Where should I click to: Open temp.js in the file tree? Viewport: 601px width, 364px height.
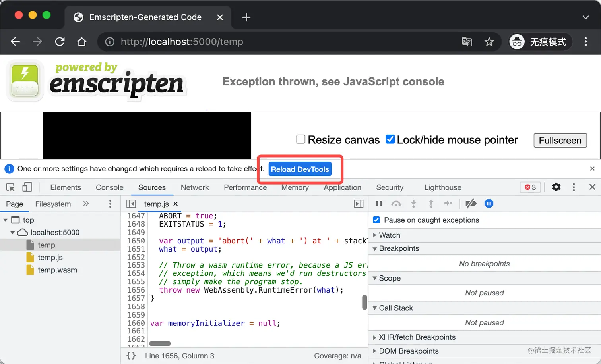tap(50, 258)
